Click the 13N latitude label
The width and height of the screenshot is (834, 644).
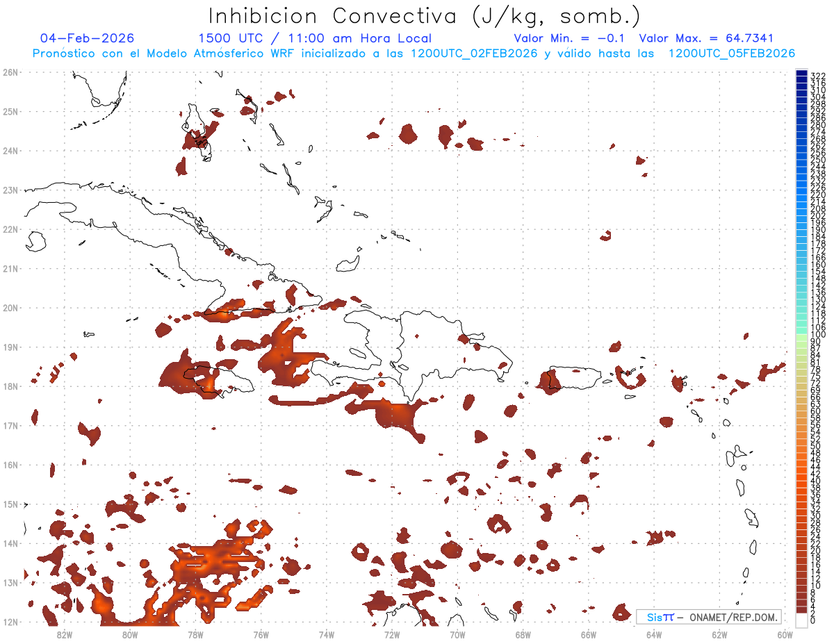coord(10,582)
